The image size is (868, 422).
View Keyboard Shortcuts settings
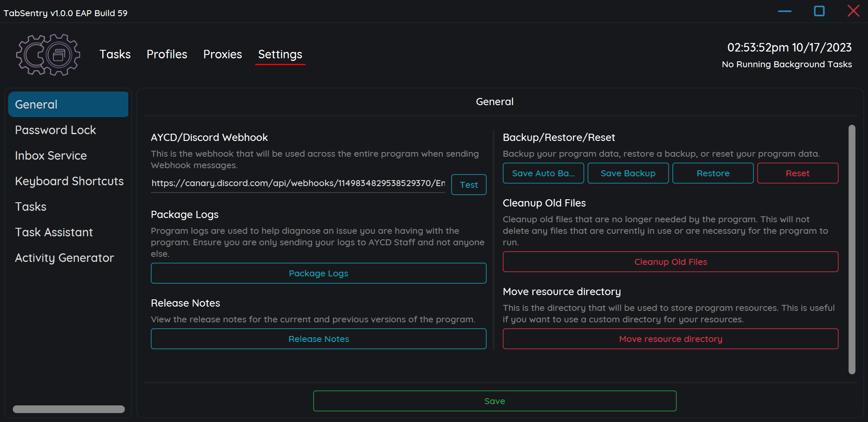69,181
